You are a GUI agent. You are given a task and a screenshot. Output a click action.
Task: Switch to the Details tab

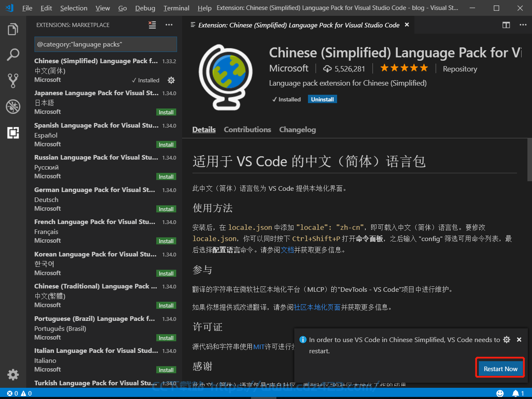click(204, 130)
